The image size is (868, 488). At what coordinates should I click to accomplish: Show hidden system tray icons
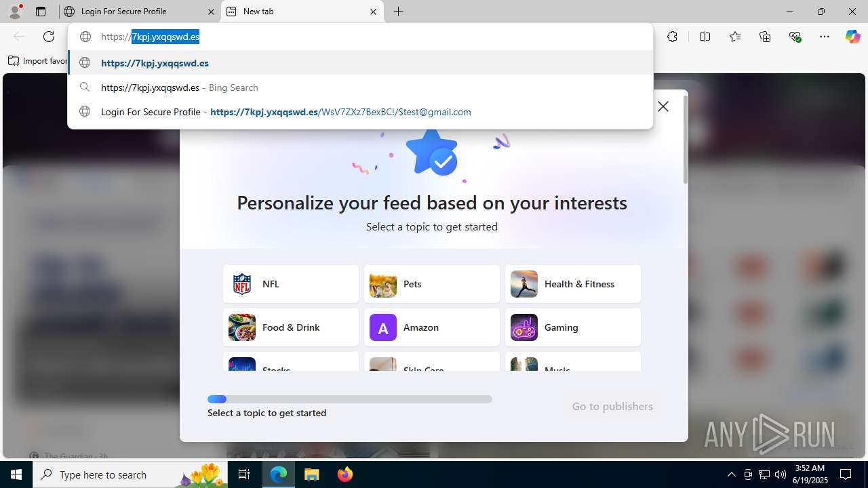click(x=731, y=474)
